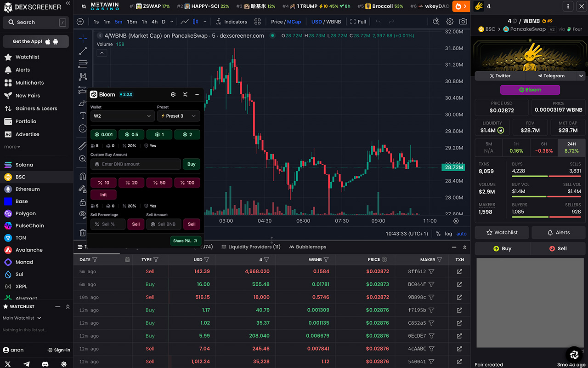Select the trend line drawing tool
Image resolution: width=588 pixels, height=368 pixels.
(83, 51)
